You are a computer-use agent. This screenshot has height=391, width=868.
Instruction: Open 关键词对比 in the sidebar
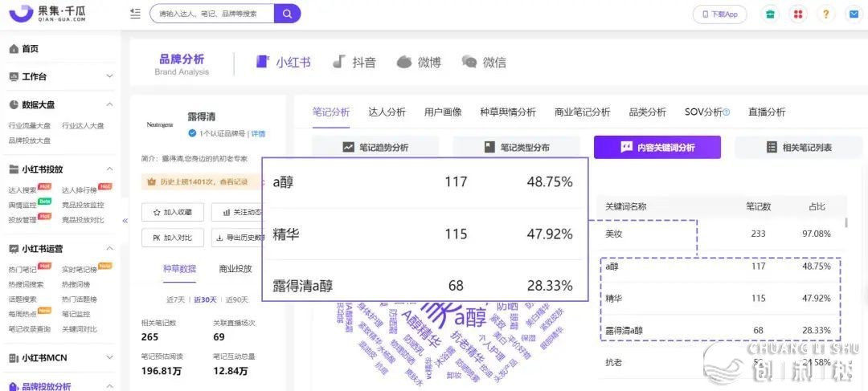point(79,329)
